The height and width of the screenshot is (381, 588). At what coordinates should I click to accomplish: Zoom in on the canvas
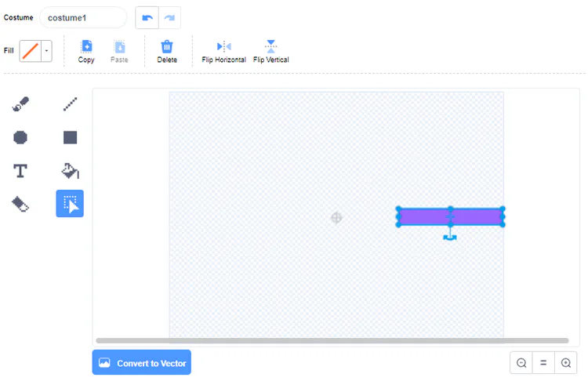pyautogui.click(x=566, y=363)
